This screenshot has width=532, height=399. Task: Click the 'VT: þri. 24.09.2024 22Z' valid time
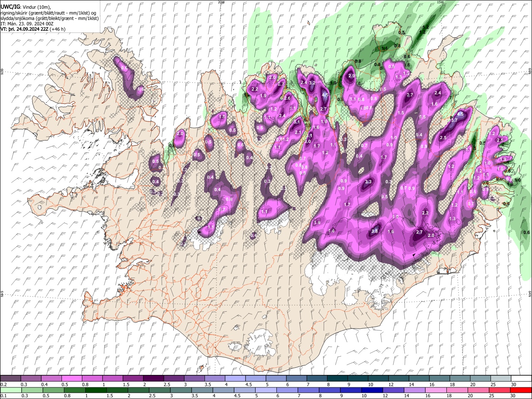pos(24,29)
